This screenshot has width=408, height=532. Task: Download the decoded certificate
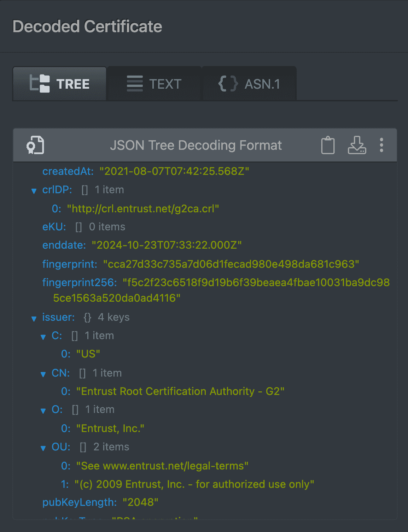point(357,145)
